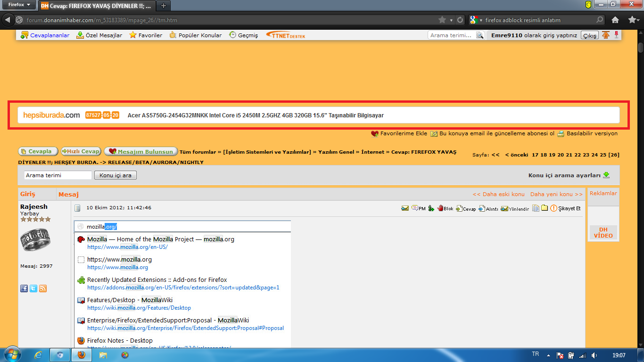Screen dimensions: 644x362
Task: Click the search magnifier in Firefox search box
Action: click(600, 20)
